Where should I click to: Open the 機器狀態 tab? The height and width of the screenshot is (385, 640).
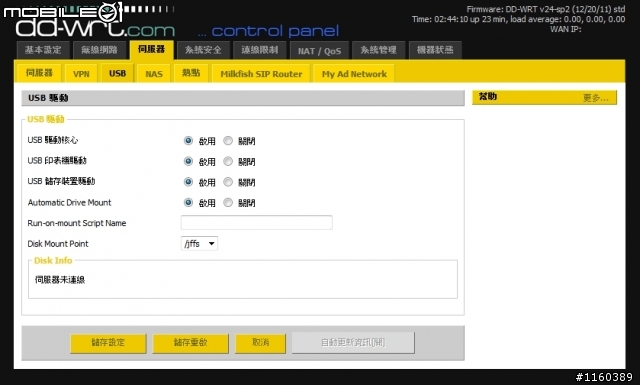point(435,50)
